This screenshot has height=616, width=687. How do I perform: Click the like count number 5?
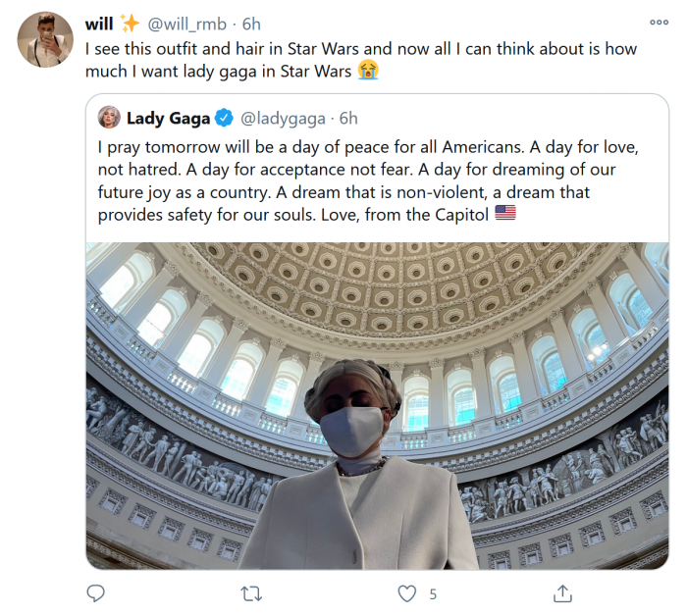[x=433, y=593]
